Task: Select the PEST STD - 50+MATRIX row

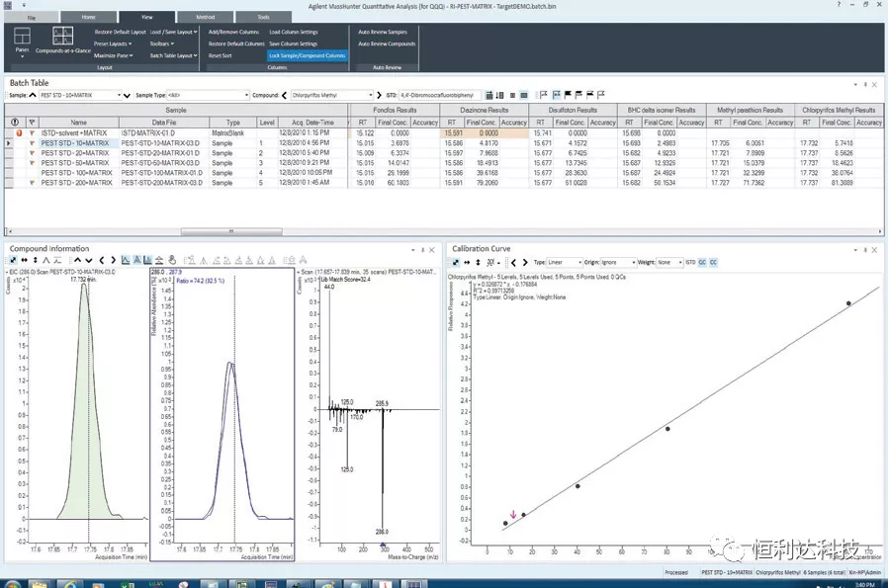Action: pyautogui.click(x=76, y=163)
